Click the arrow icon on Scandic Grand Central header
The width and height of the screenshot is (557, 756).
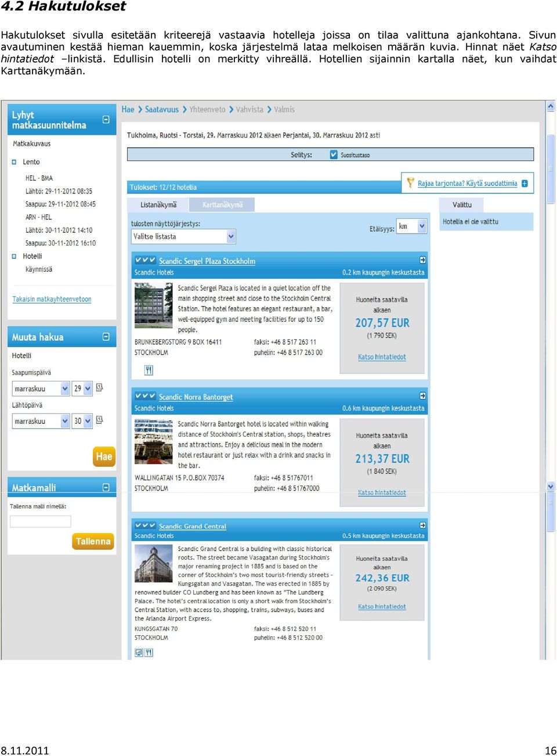tap(423, 525)
